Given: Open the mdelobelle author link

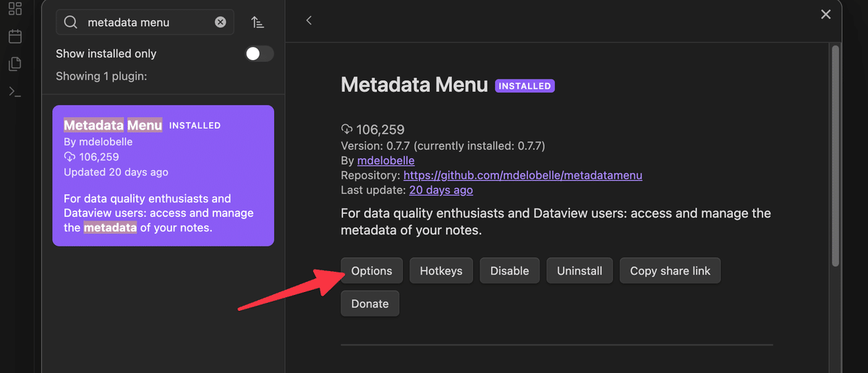Looking at the screenshot, I should (386, 160).
